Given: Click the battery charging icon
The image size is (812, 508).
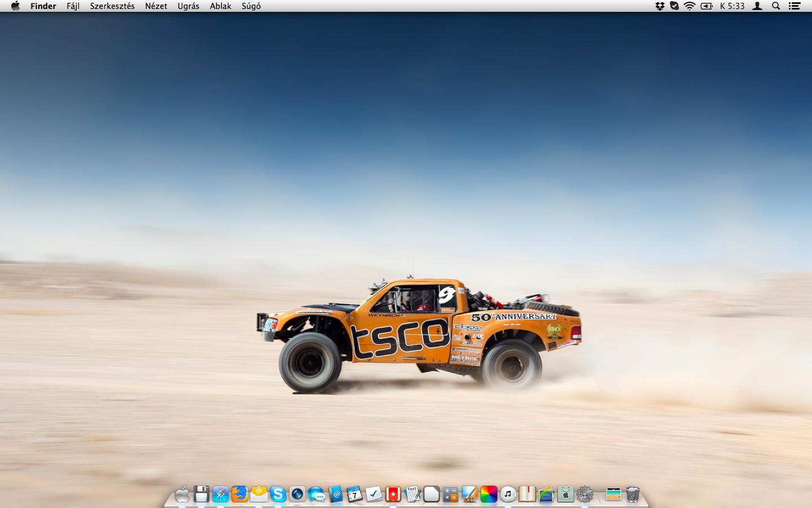Looking at the screenshot, I should [x=707, y=6].
